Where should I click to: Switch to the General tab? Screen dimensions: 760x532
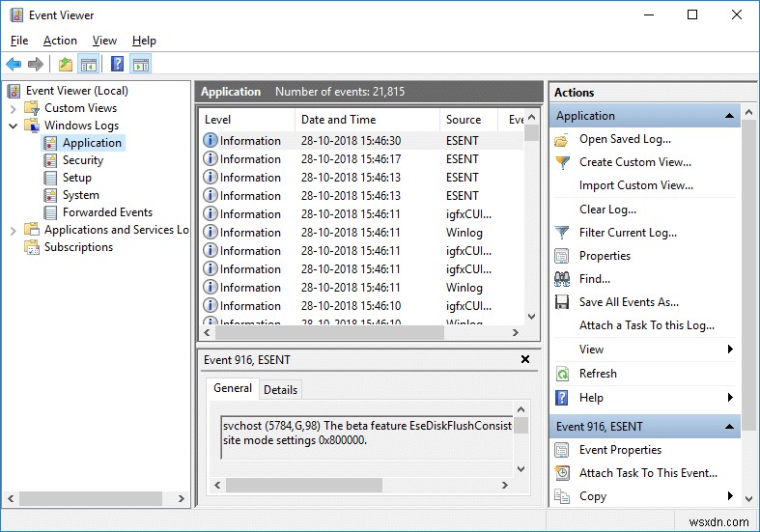[x=233, y=388]
